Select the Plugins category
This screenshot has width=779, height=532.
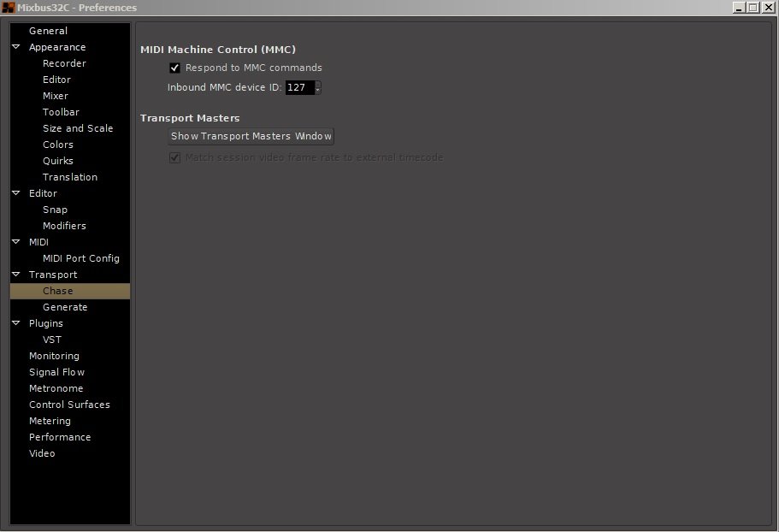click(x=45, y=323)
